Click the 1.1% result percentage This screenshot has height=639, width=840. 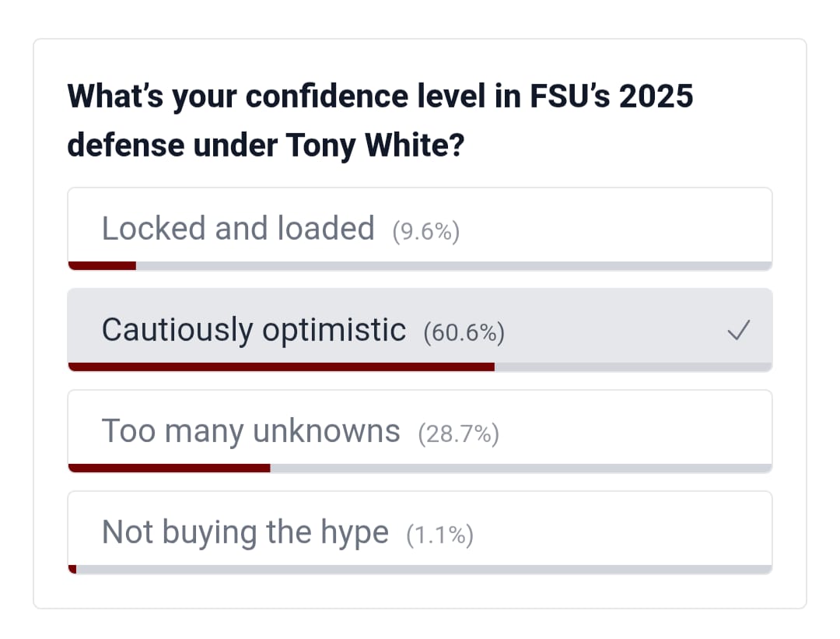439,535
